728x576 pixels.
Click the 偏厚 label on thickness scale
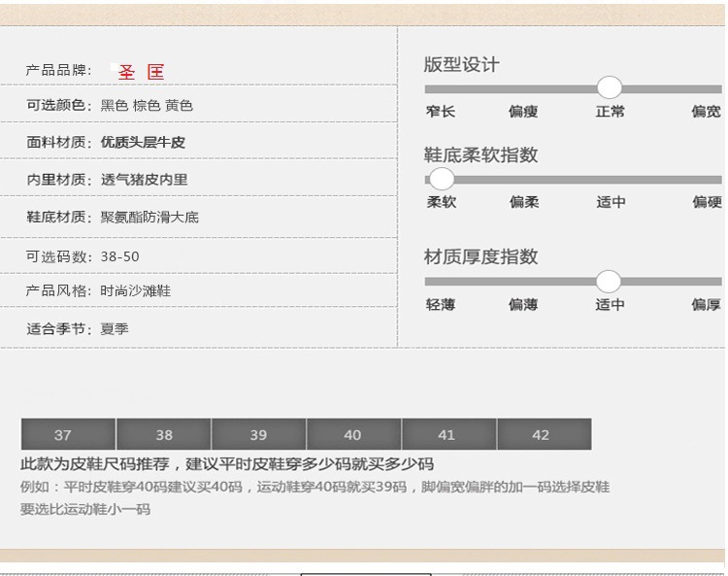tap(706, 305)
